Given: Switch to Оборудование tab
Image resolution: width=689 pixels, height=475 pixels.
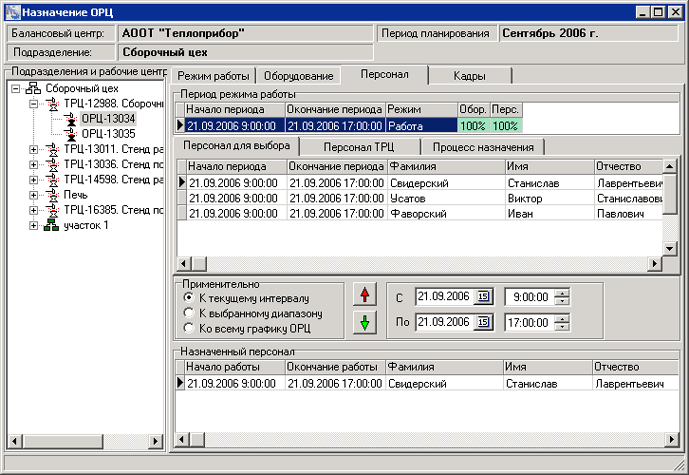Looking at the screenshot, I should click(x=298, y=76).
